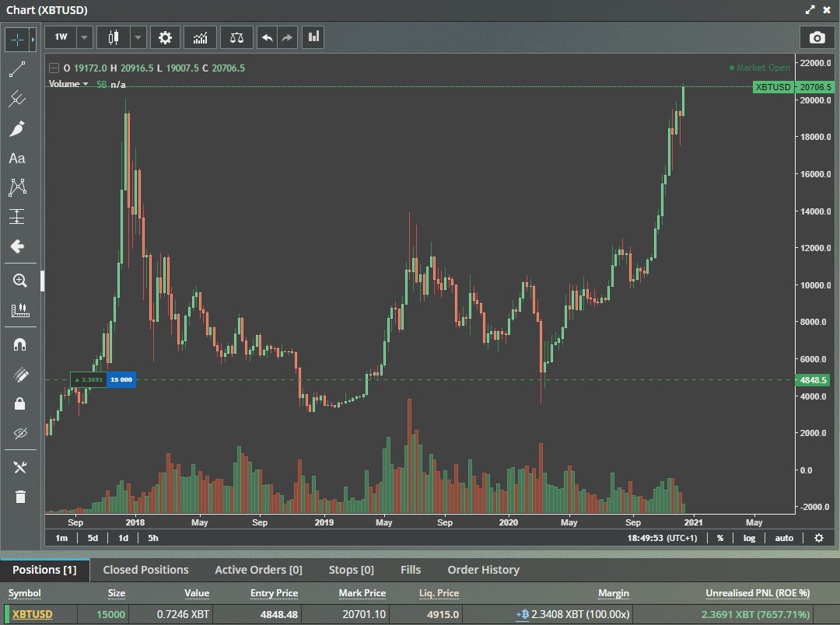Screen dimensions: 840x625
Task: Remove drawings with trash icon
Action: pyautogui.click(x=19, y=497)
